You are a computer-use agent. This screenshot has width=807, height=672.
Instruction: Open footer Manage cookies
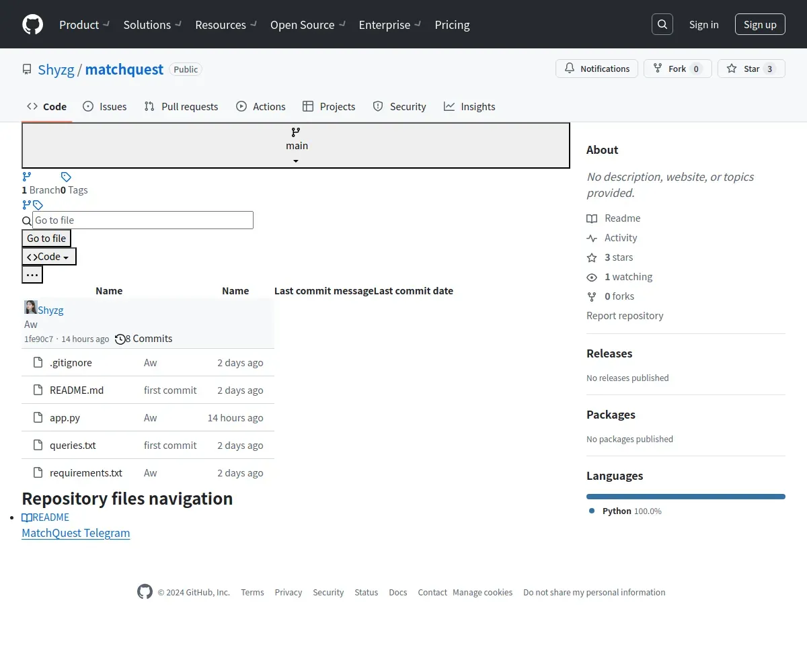pos(482,592)
